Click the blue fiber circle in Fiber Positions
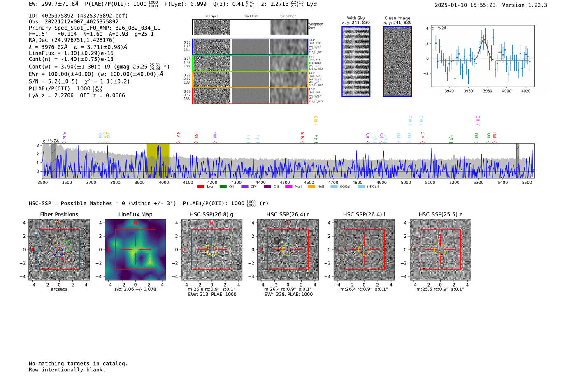Viewport: 576px width, 392px height. point(58,252)
